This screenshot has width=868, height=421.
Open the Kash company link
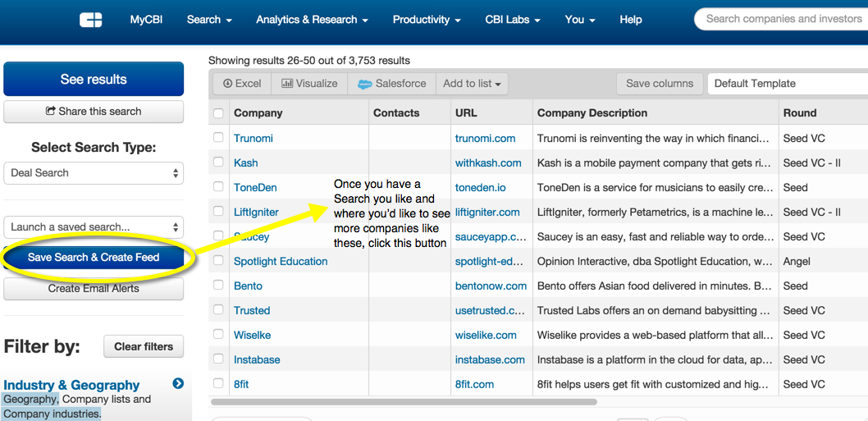(246, 162)
